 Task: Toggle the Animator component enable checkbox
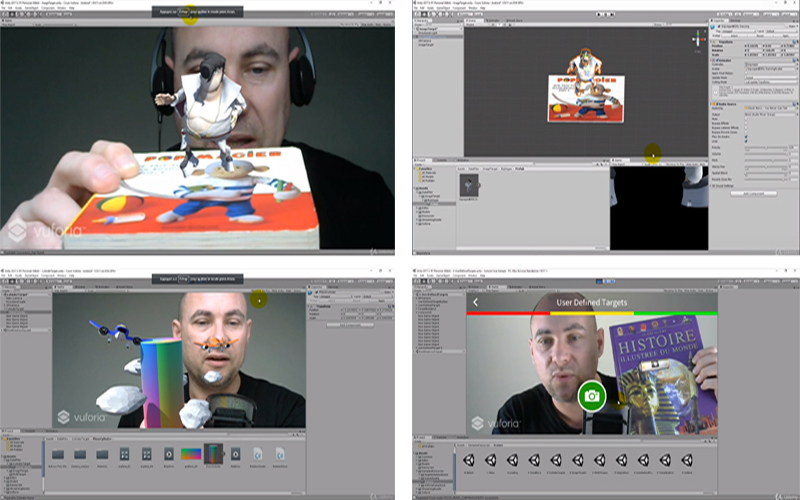[x=717, y=60]
